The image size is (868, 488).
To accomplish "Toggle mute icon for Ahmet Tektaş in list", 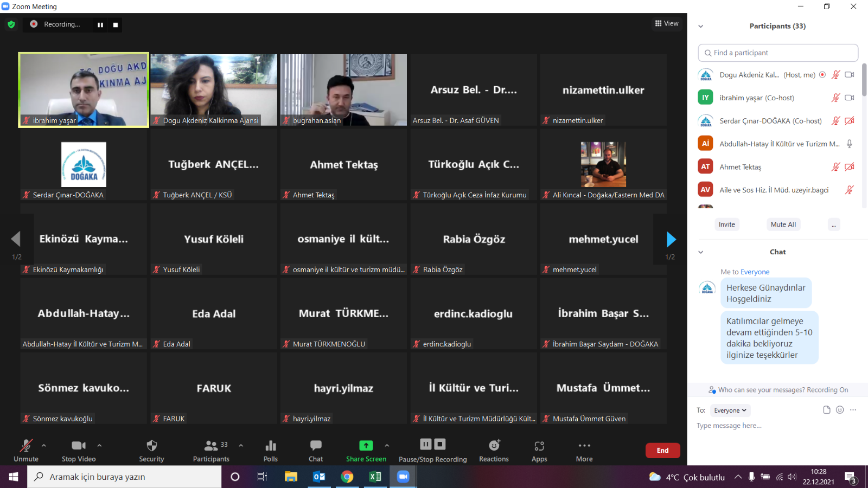I will click(836, 167).
